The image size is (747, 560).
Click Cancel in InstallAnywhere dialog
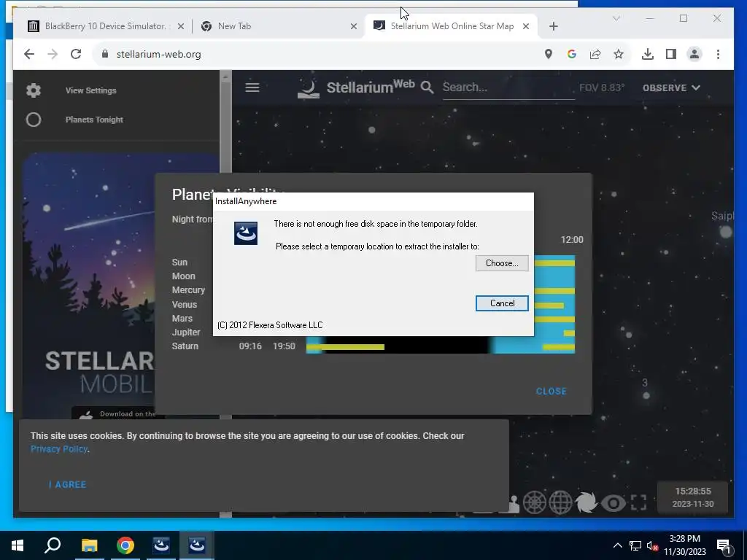502,303
